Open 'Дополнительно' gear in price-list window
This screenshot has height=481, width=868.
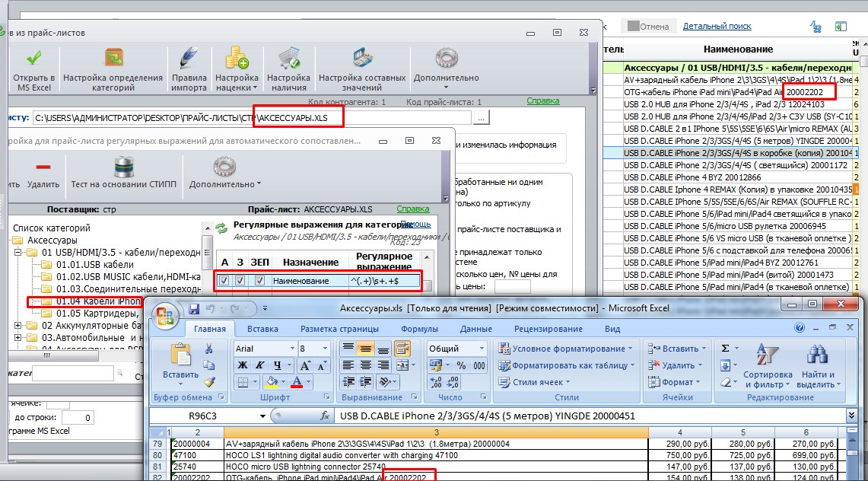click(447, 58)
